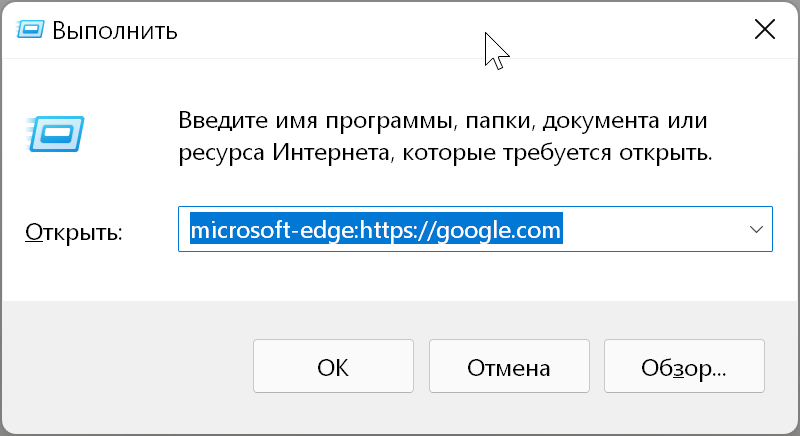Screen dimensions: 800x436
Task: Click the small Run icon in title bar
Action: pyautogui.click(x=30, y=30)
